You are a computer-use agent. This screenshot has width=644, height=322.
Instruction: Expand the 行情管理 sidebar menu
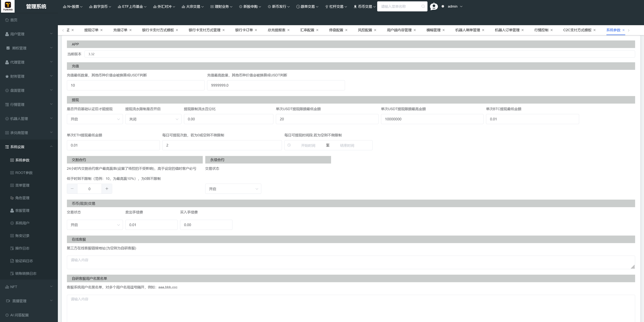(x=29, y=105)
